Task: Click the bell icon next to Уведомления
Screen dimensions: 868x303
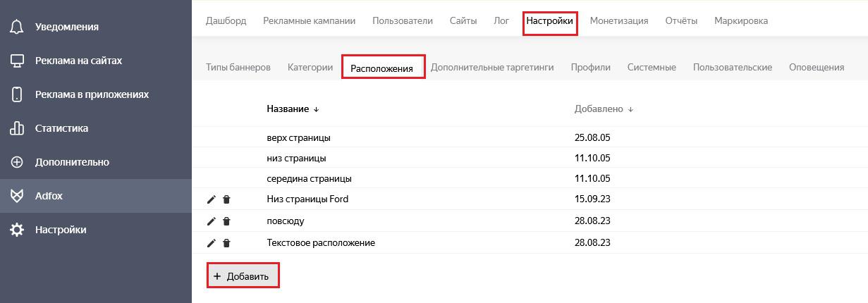Action: tap(17, 27)
